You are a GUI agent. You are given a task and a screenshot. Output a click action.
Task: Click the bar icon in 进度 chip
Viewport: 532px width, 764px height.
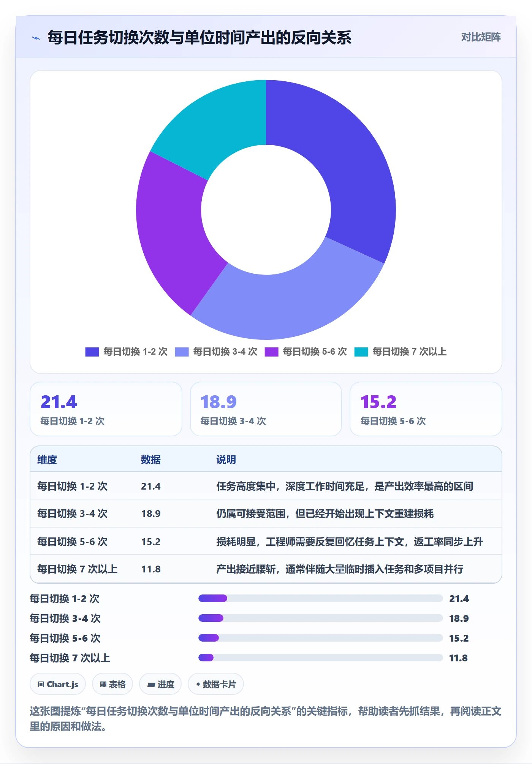151,685
